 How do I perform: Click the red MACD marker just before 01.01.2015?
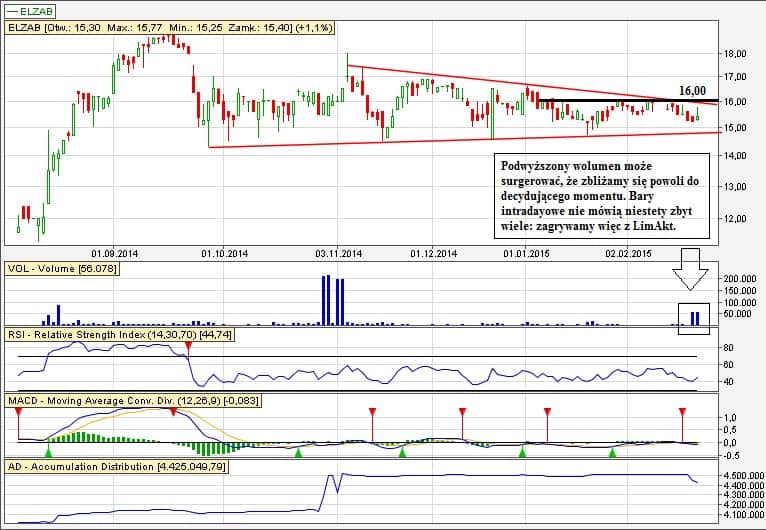pyautogui.click(x=462, y=413)
